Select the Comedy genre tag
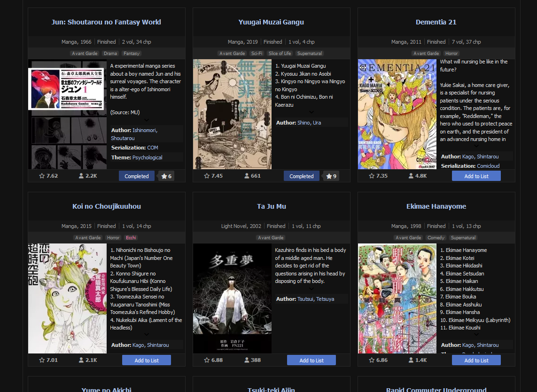537x392 pixels. [436, 237]
